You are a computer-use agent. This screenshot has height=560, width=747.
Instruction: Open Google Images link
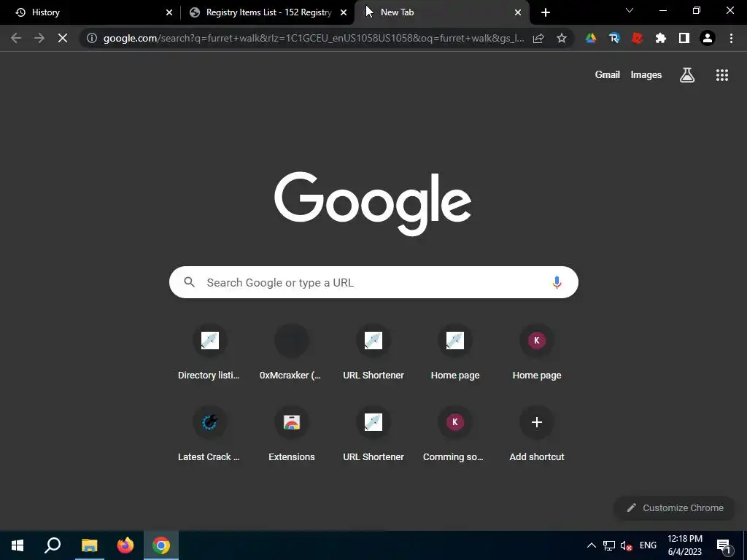point(646,75)
